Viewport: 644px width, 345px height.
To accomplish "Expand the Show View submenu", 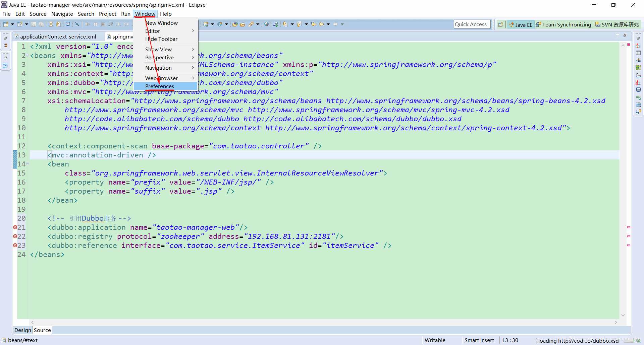I will click(166, 49).
